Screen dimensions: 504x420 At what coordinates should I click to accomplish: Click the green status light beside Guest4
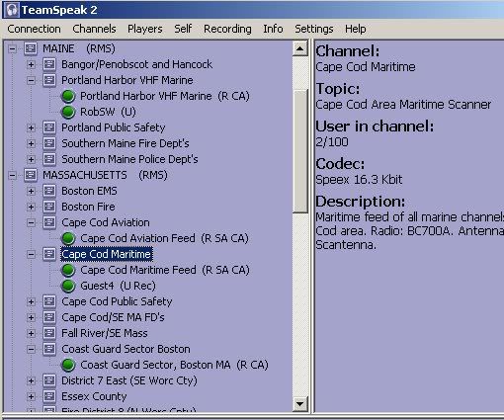coord(68,286)
